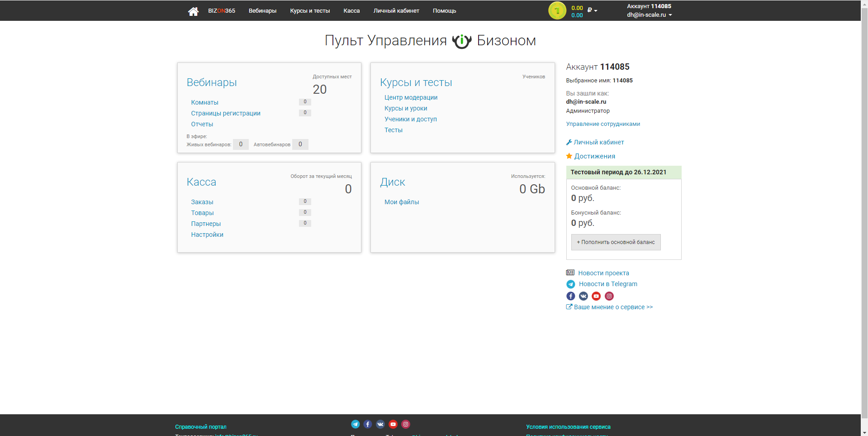Click the 0 count beside Товары

305,212
